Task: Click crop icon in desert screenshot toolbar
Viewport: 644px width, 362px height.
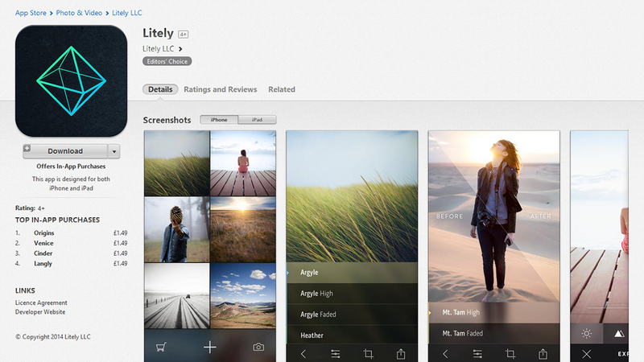Action: (510, 354)
